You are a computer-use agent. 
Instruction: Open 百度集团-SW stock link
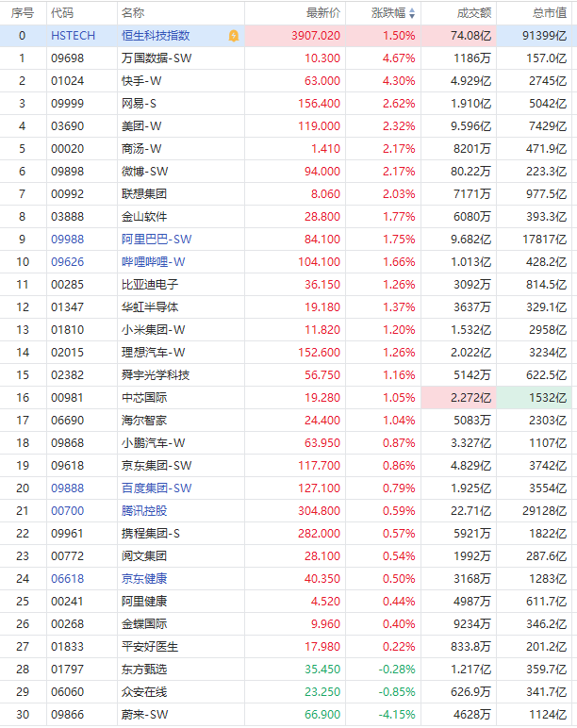[x=157, y=488]
